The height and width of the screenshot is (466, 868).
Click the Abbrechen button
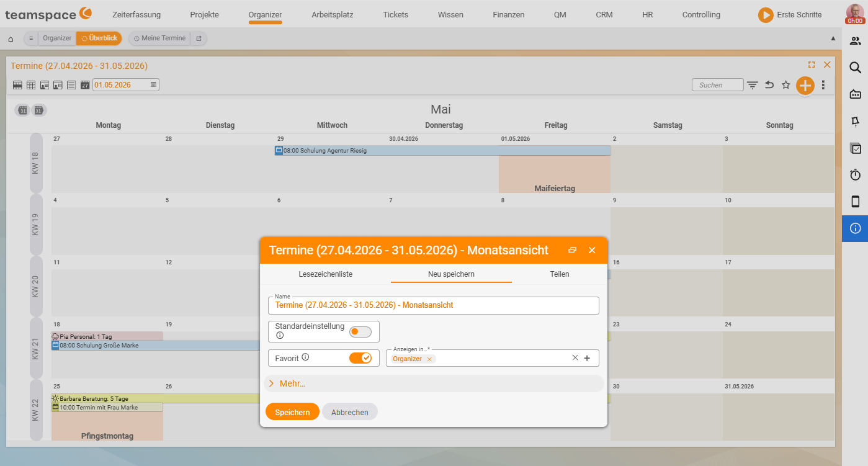click(x=350, y=412)
